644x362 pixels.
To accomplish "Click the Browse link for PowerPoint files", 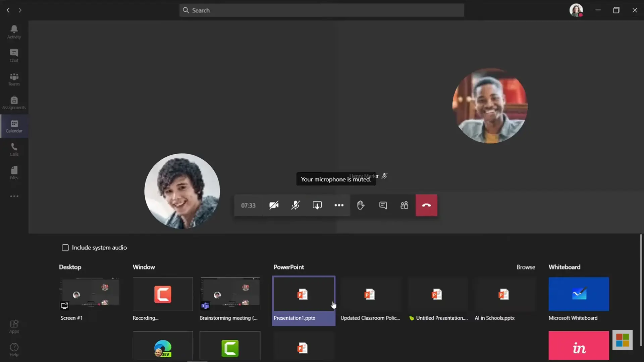I will [526, 267].
